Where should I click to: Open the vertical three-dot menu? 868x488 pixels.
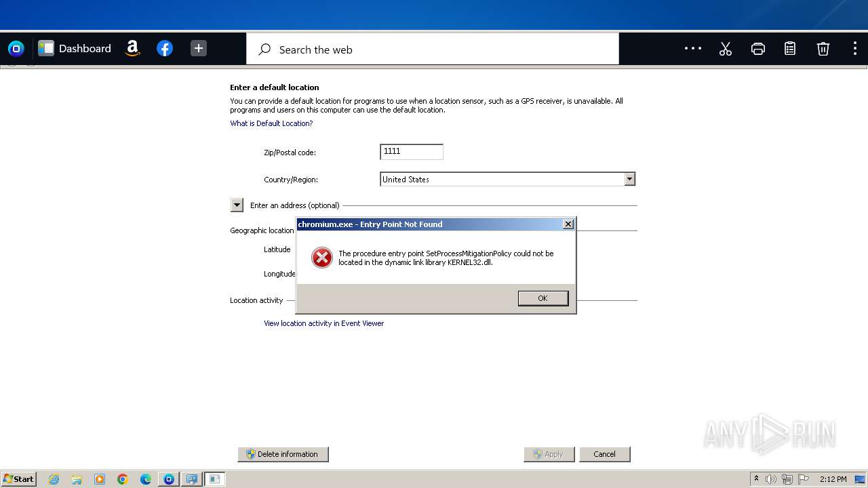[854, 49]
